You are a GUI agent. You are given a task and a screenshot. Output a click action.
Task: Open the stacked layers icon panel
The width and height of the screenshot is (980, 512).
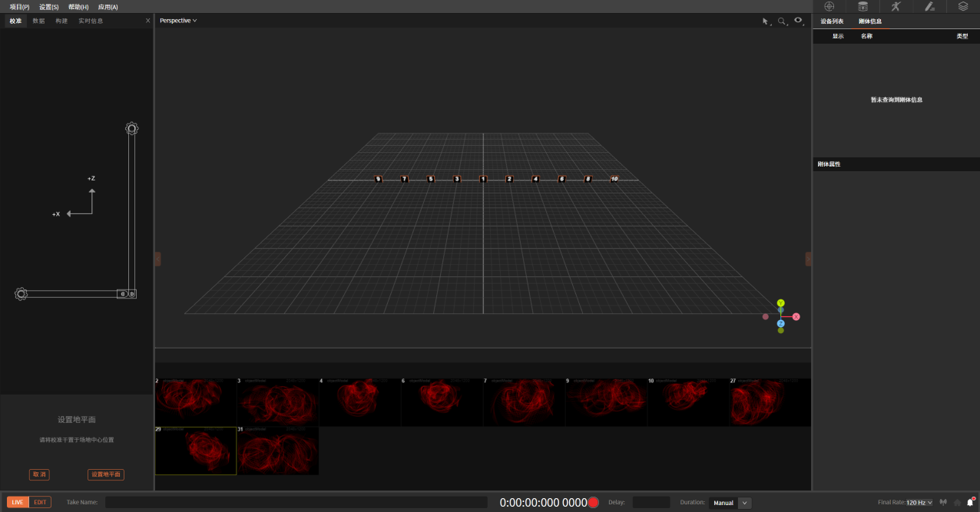(x=963, y=6)
